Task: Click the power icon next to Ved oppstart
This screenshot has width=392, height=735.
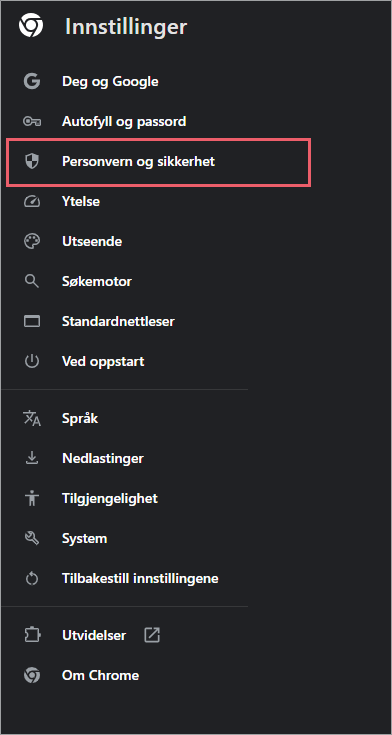Action: 32,362
